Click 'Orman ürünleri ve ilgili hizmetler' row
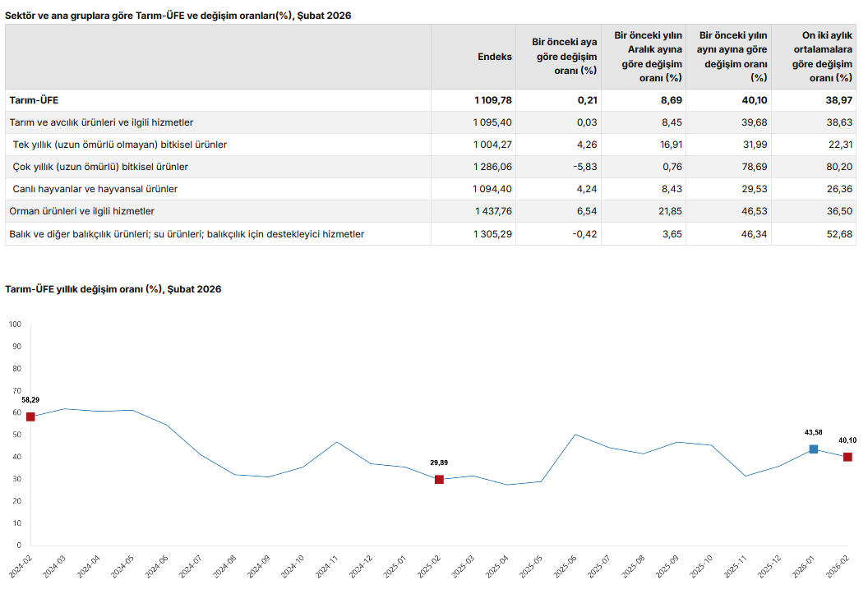The image size is (868, 603). (81, 211)
